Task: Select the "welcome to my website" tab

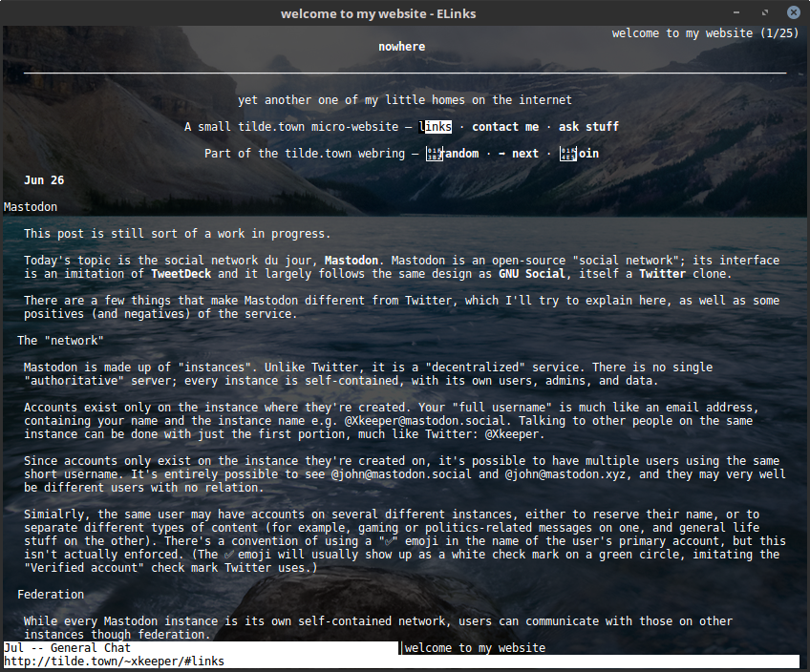Action: click(475, 648)
